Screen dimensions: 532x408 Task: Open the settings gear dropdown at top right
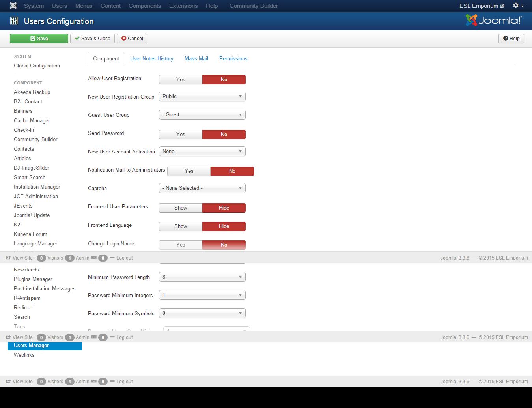click(518, 6)
